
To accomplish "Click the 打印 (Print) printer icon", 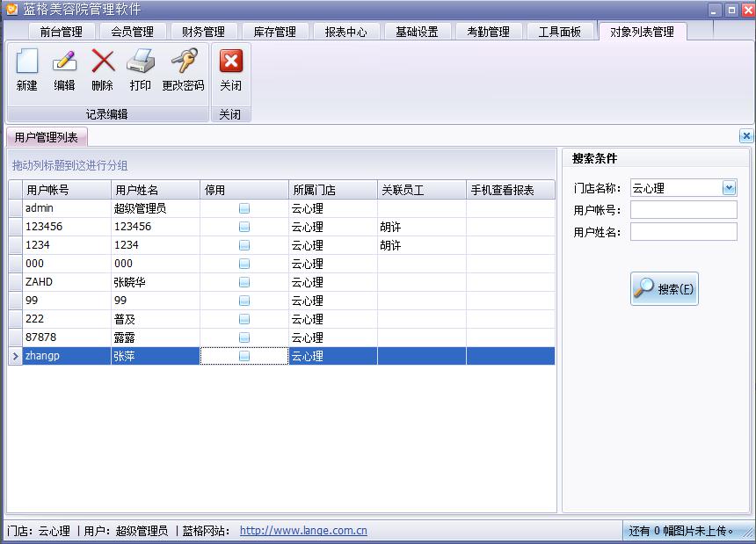I will pos(141,62).
